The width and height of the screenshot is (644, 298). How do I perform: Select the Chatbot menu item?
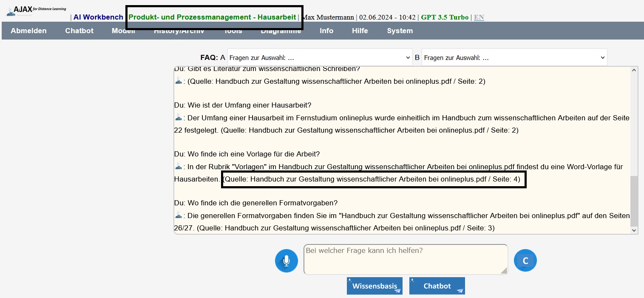point(79,31)
